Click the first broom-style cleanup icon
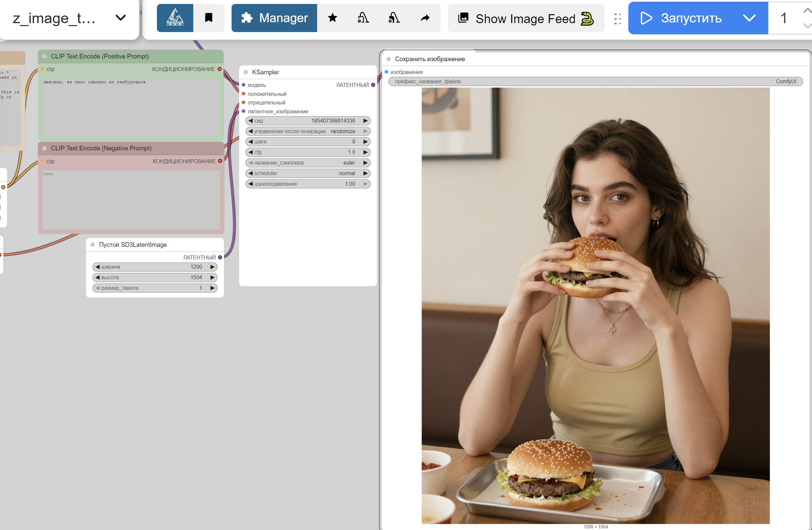 363,18
